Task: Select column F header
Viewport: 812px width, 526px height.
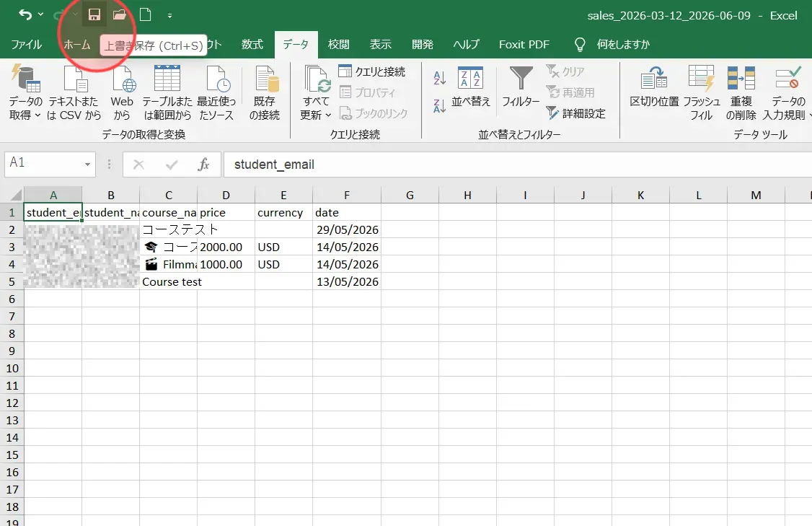Action: click(347, 195)
